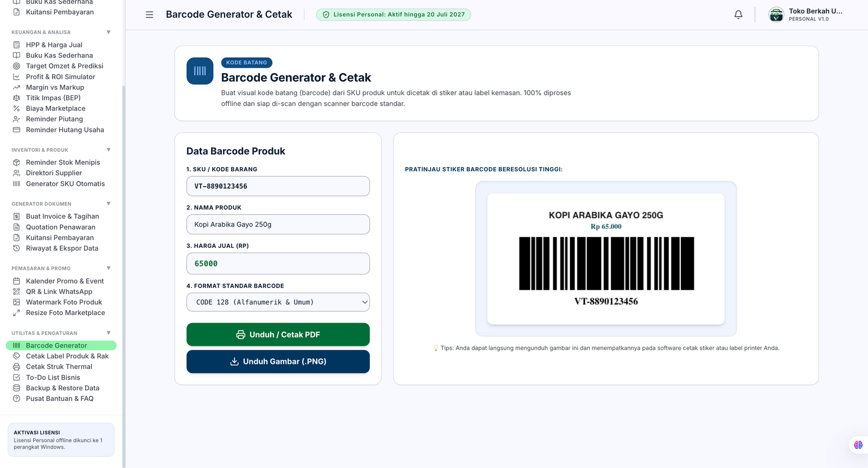The image size is (868, 468).
Task: Open the Aktivasi Lisensi card
Action: pos(61,440)
